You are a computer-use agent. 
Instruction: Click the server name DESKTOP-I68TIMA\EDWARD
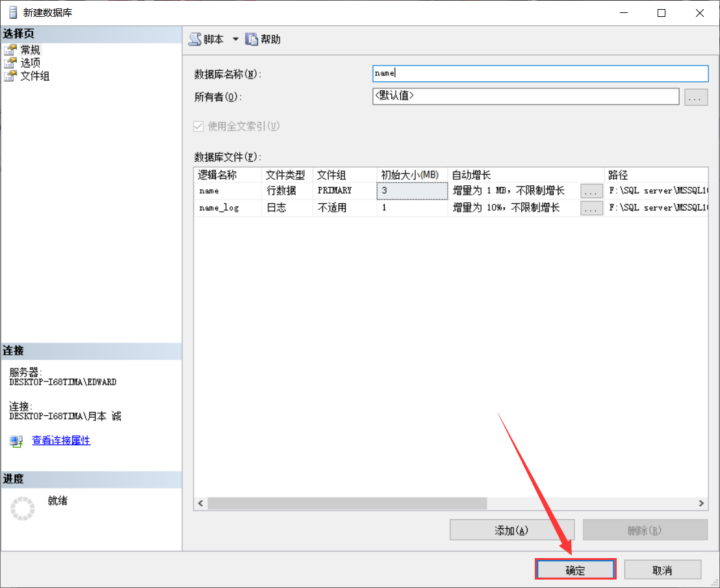pyautogui.click(x=63, y=382)
